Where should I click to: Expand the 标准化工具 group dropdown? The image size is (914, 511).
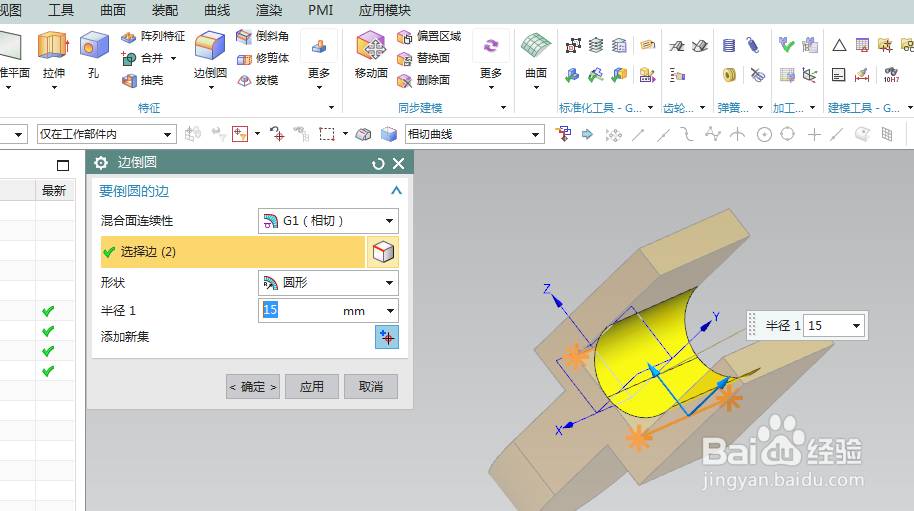click(x=651, y=108)
